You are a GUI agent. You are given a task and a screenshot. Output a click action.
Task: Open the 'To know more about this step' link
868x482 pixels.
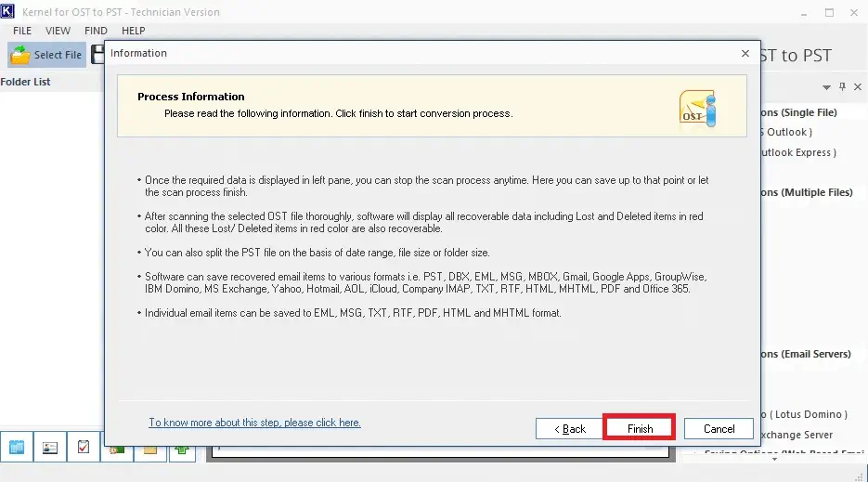click(x=254, y=423)
